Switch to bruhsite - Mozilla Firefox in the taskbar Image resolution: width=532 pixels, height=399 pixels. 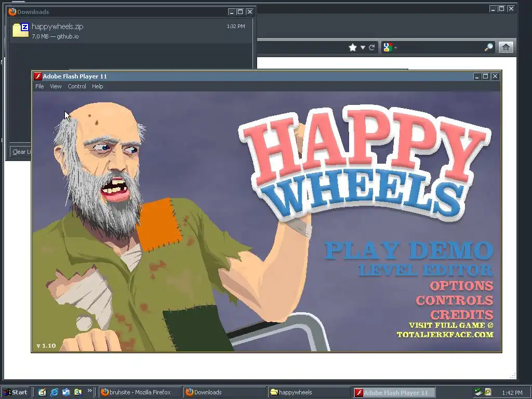[x=140, y=392]
